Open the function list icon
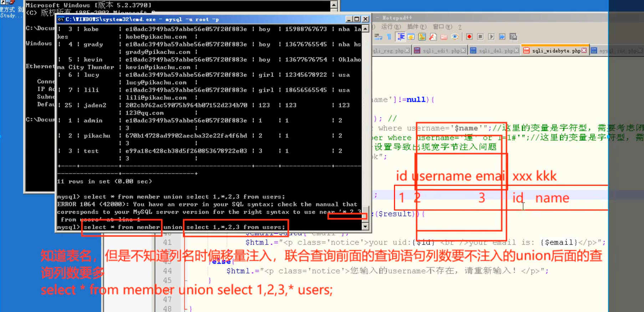644x312 pixels. (433, 37)
